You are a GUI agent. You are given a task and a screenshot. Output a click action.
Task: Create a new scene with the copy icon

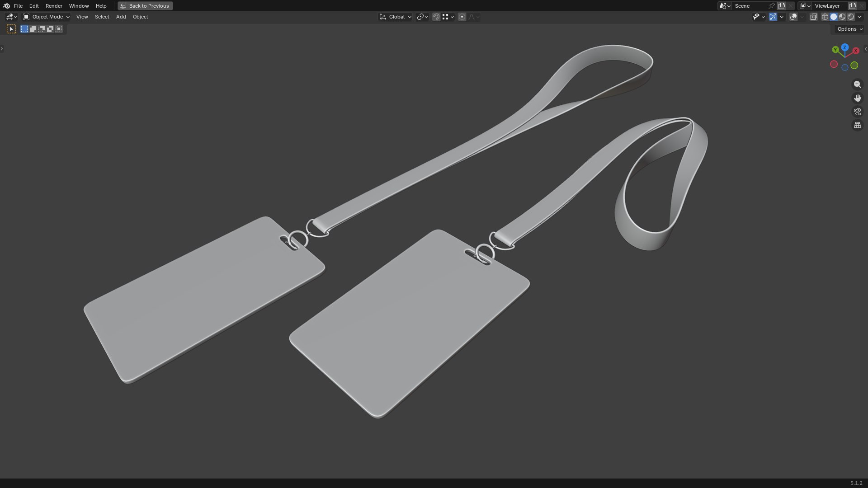point(782,6)
